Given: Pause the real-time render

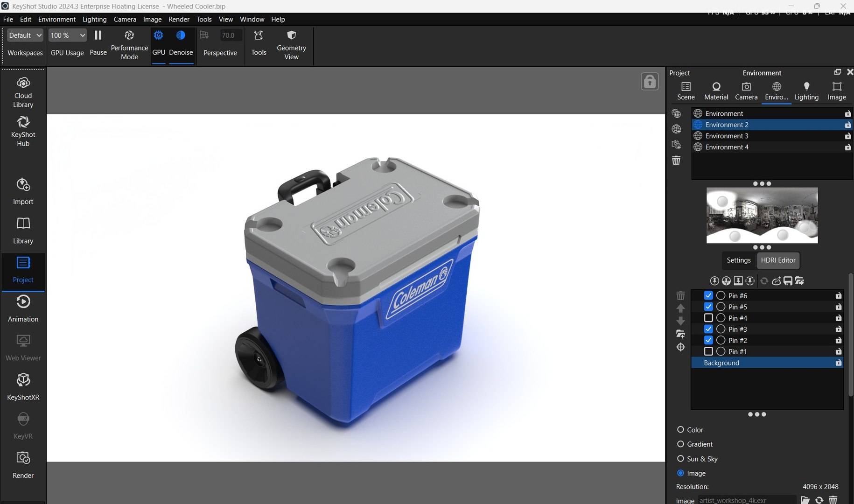Looking at the screenshot, I should pyautogui.click(x=98, y=43).
